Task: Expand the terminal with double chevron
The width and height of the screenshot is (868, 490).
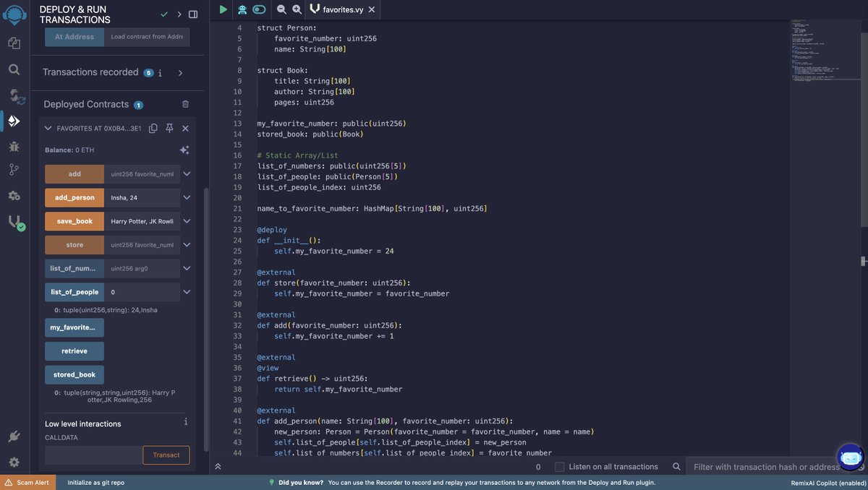Action: [217, 467]
